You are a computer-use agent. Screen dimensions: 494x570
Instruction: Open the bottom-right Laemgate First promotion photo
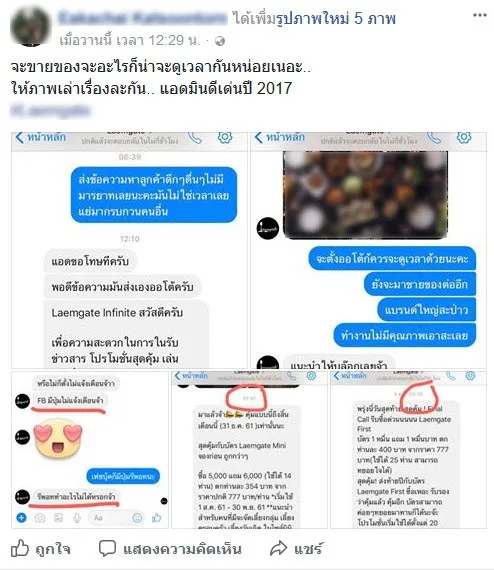click(x=408, y=450)
